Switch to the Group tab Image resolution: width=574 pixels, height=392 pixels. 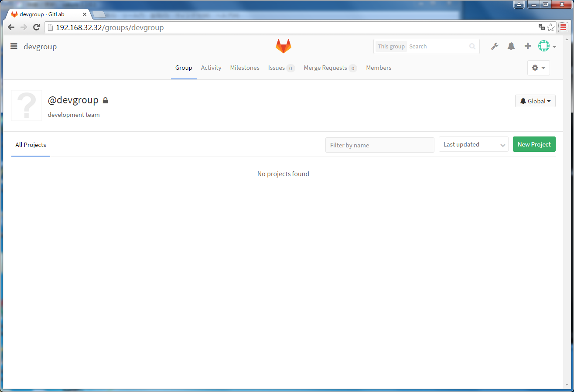pyautogui.click(x=184, y=68)
